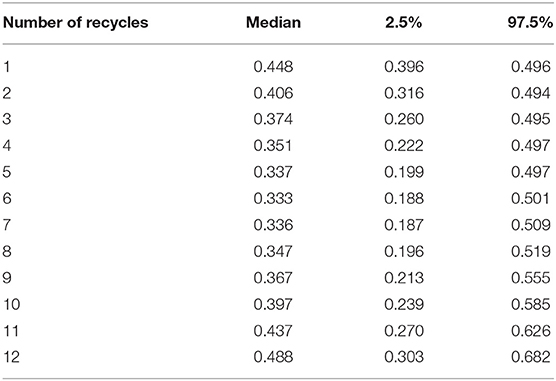Click the 0.199 lower bound value
This screenshot has height=381, width=556.
(404, 172)
